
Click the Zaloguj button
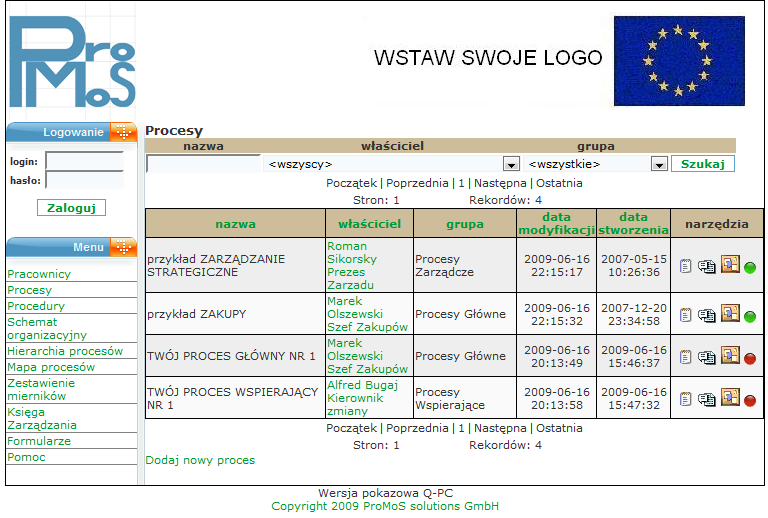[72, 208]
